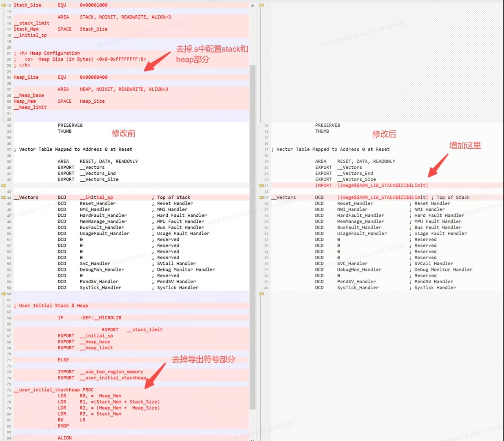This screenshot has height=441, width=504.
Task: Click the __initial_sp label on line 18
Action: click(30, 35)
